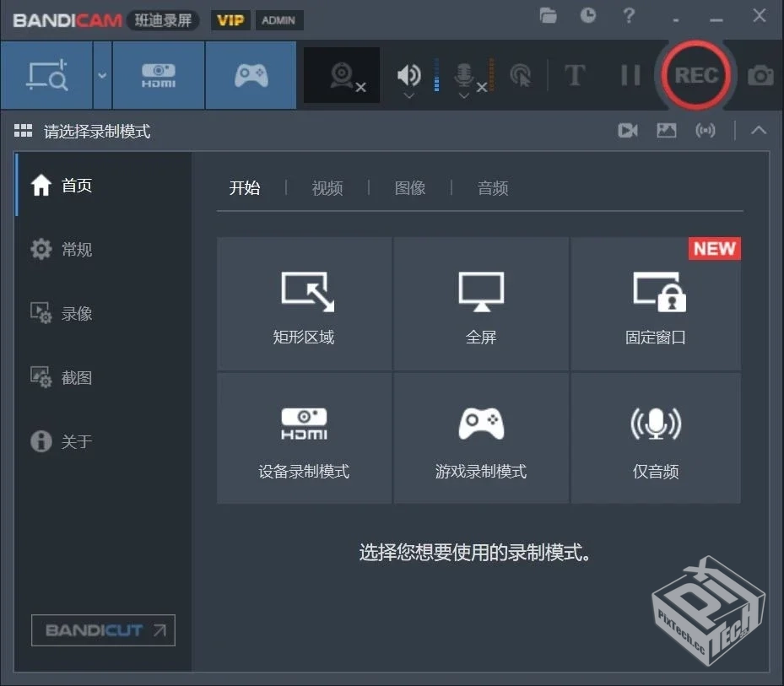Screen dimensions: 784x686
Task: Open the broadcast signal icon in the header
Action: [706, 130]
